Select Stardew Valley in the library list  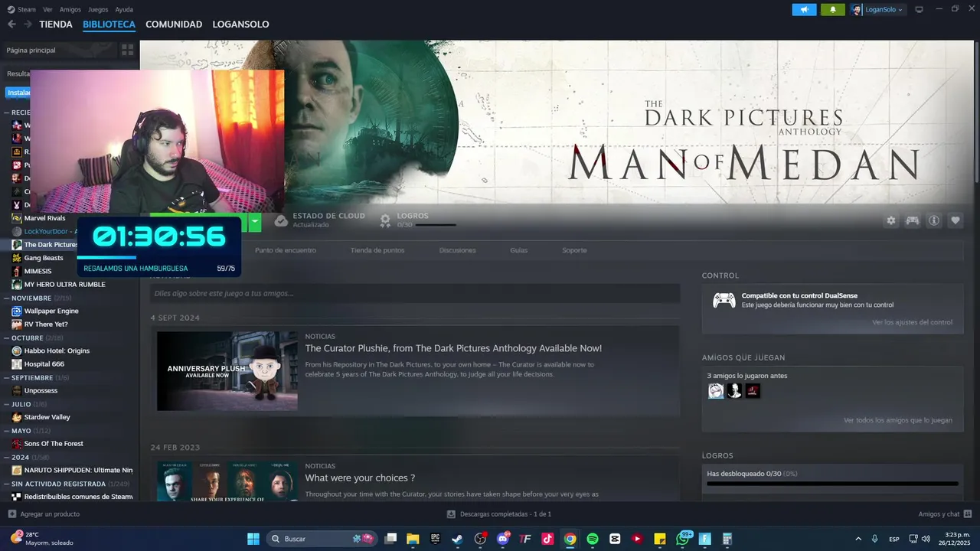(47, 417)
